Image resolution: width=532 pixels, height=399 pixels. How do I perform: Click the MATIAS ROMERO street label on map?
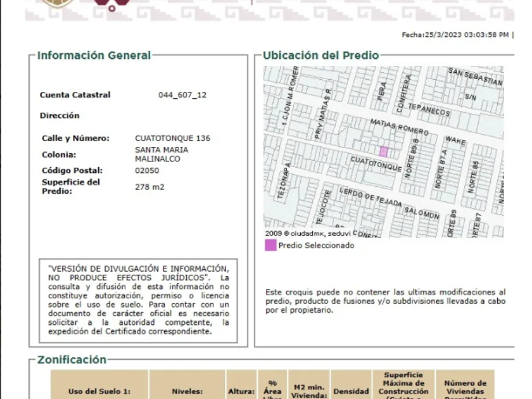pos(400,127)
